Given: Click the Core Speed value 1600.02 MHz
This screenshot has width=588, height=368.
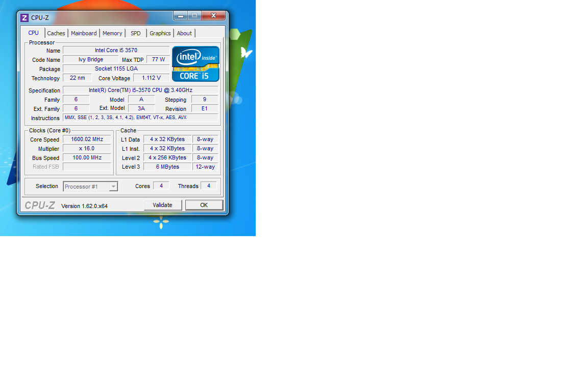Looking at the screenshot, I should (87, 140).
